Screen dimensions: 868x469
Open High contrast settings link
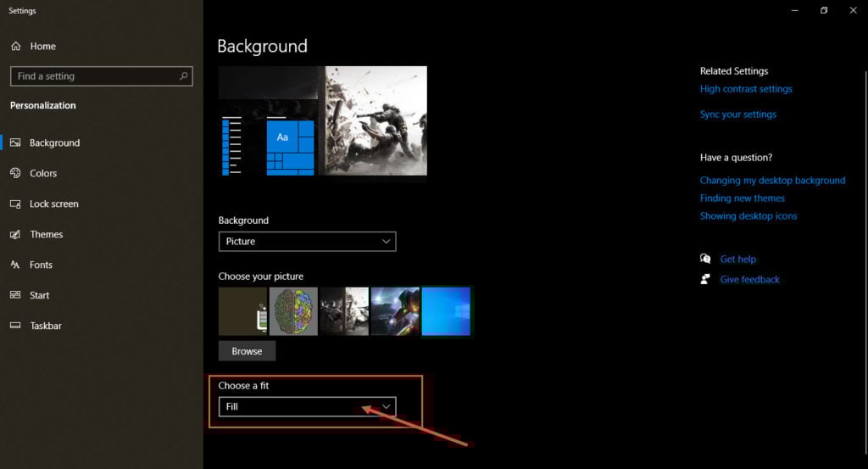tap(746, 88)
